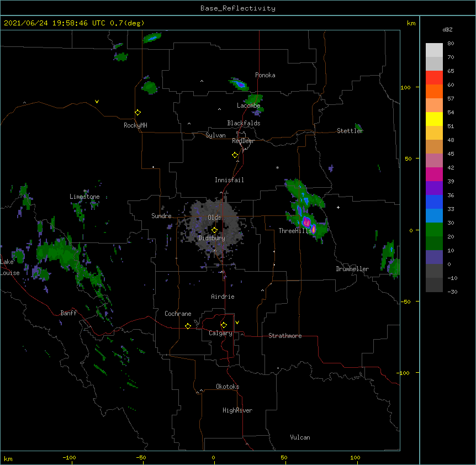Click the yellow diamond marker above Calgary label
The width and height of the screenshot is (476, 465).
coord(224,325)
